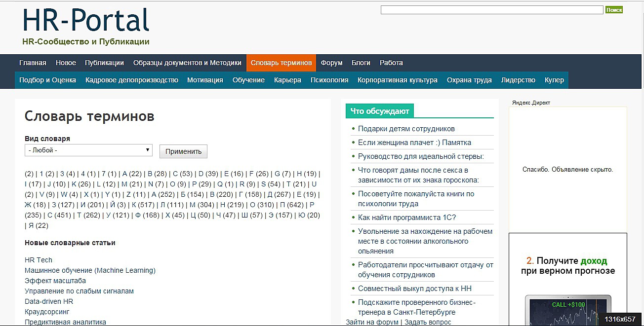
Task: Open the Охрана труда section
Action: pos(469,80)
